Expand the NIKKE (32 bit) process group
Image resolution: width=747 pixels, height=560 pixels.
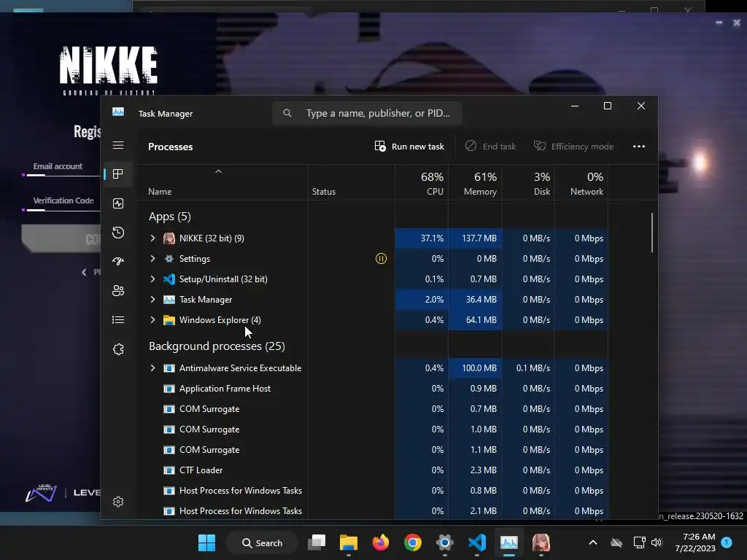coord(152,238)
